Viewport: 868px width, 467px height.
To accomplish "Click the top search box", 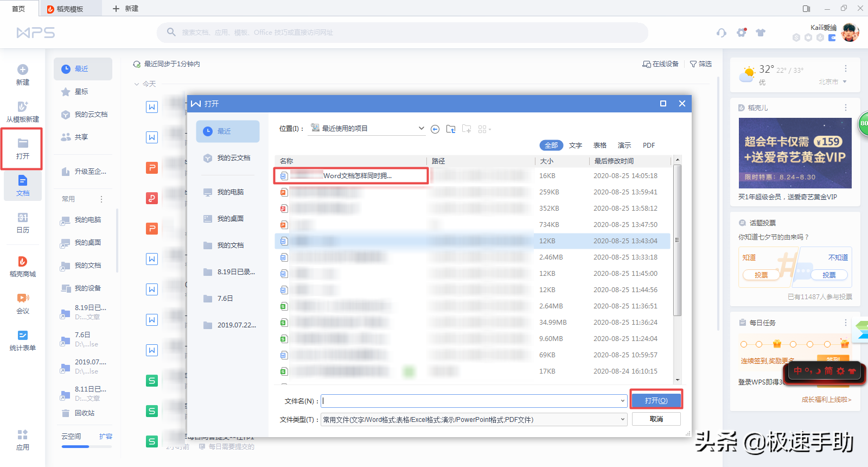I will (403, 33).
